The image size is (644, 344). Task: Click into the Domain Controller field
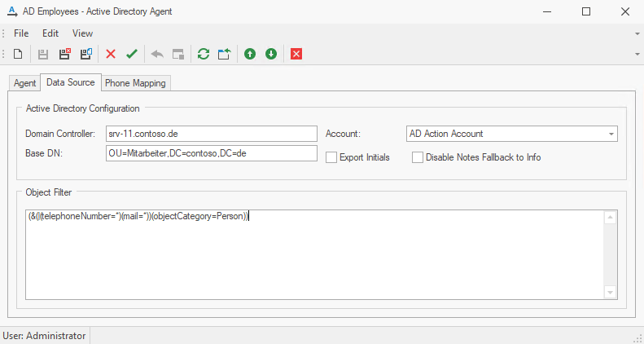pos(212,134)
